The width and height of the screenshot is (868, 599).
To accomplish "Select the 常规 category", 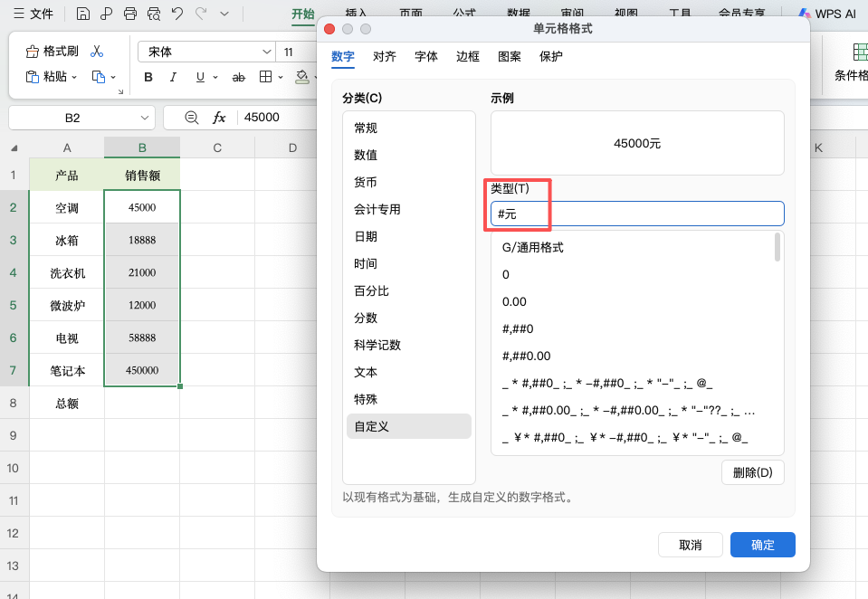I will [409, 128].
